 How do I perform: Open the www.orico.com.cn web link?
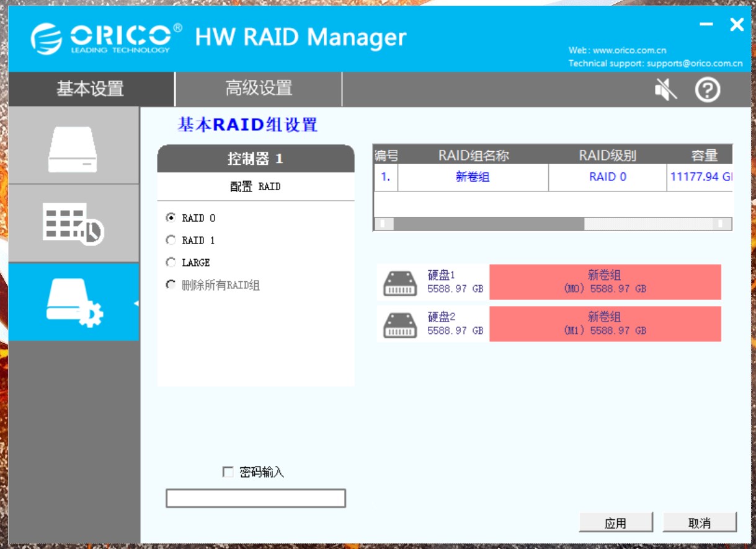point(629,51)
